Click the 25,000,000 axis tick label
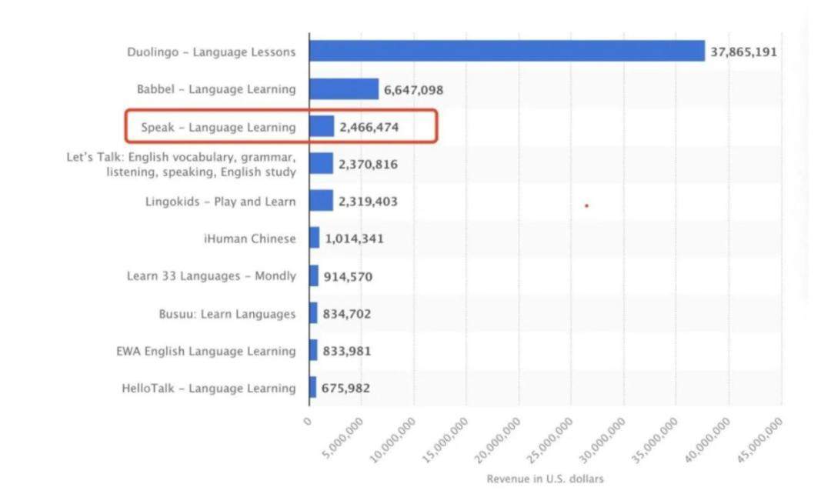The height and width of the screenshot is (504, 831). tap(549, 440)
